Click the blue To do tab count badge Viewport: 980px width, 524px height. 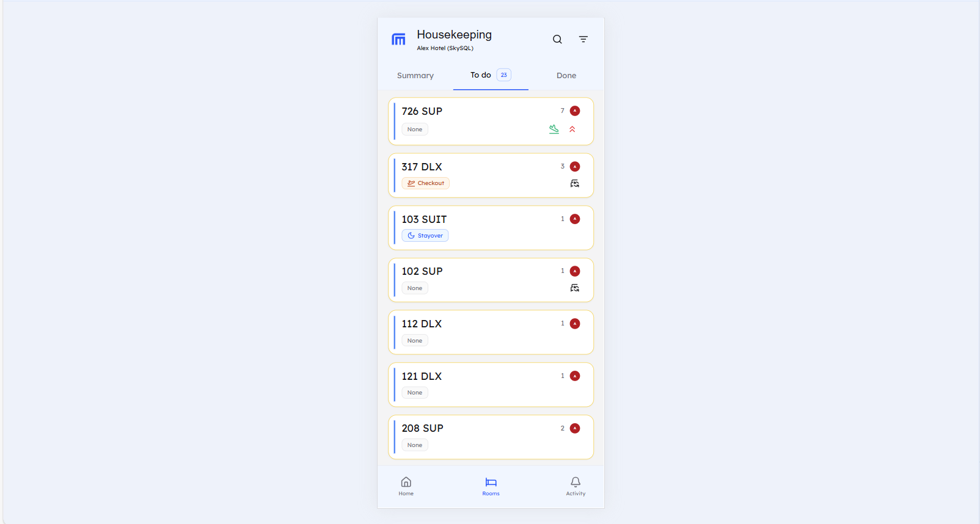503,75
